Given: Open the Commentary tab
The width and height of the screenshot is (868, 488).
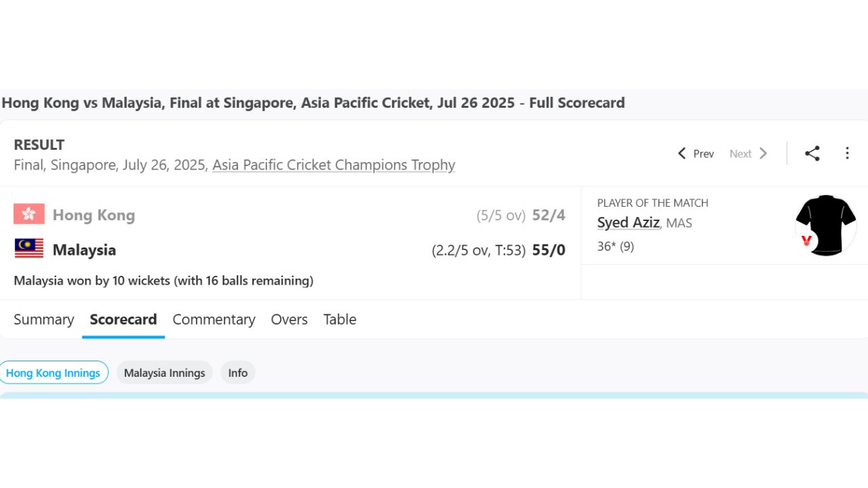Looking at the screenshot, I should tap(214, 319).
